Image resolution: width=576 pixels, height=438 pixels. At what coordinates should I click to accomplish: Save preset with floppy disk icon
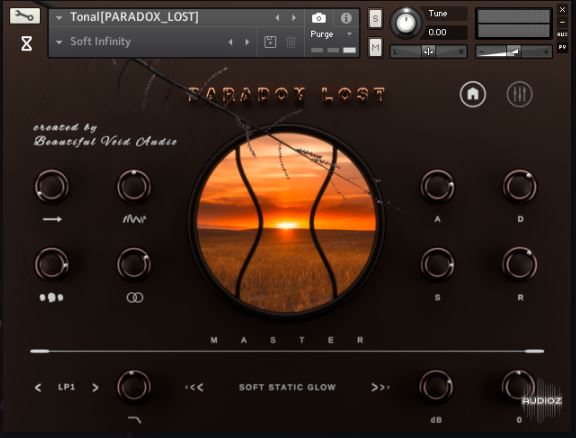(x=270, y=42)
